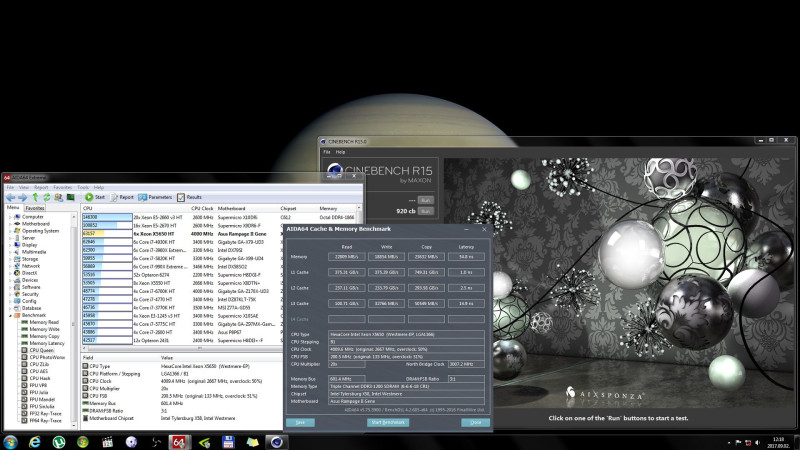Open the Cinebench File menu
This screenshot has height=450, width=800.
click(326, 152)
